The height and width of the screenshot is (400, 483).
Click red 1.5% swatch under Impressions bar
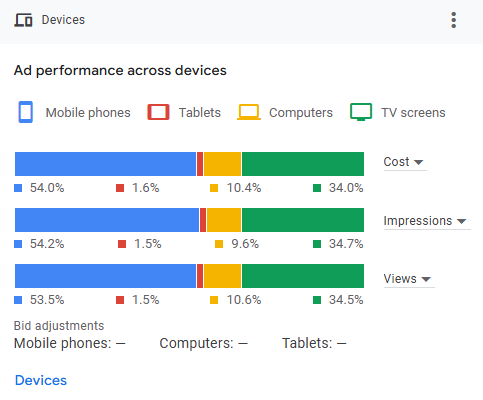tap(122, 244)
